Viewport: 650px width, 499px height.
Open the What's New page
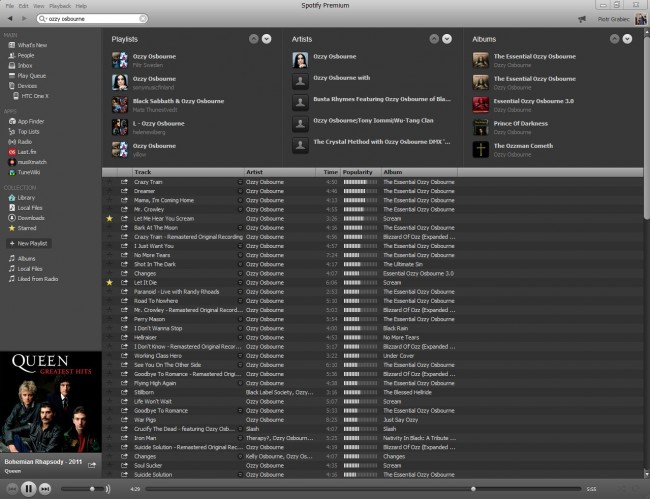[x=28, y=45]
